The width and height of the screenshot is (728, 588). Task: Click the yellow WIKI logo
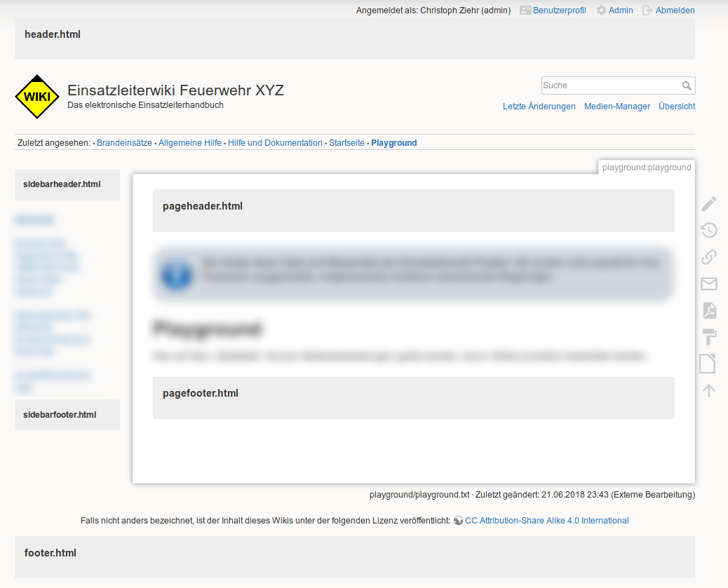[x=36, y=97]
